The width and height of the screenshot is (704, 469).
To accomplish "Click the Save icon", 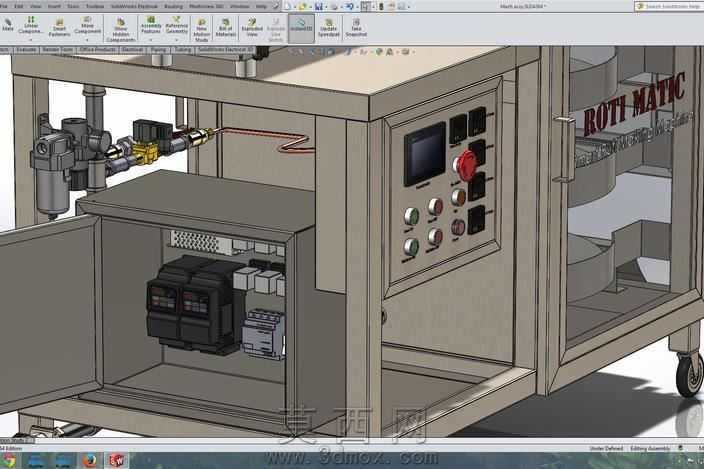I will [318, 6].
